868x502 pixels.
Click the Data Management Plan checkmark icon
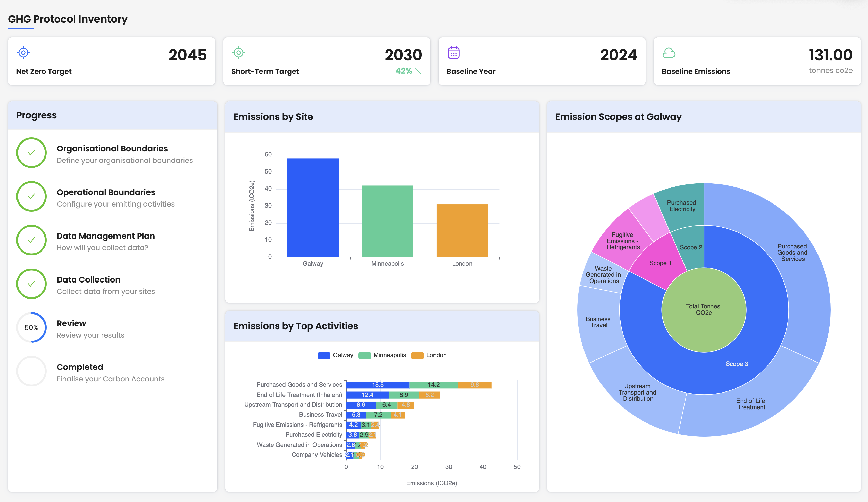pyautogui.click(x=31, y=240)
